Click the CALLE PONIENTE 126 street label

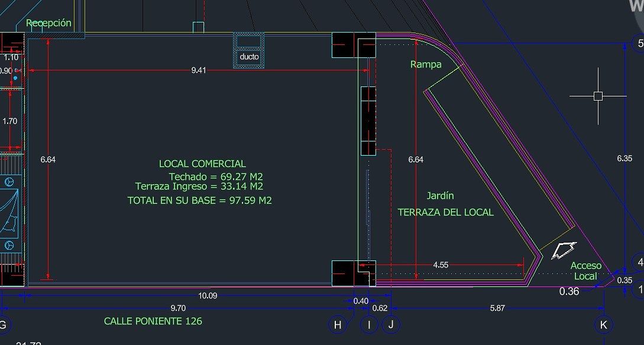click(x=153, y=321)
